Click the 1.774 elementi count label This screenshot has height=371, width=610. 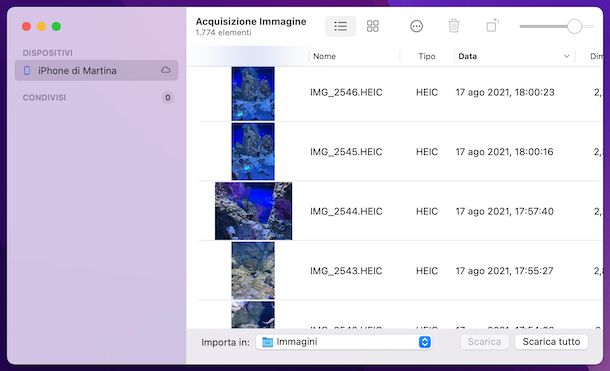tap(223, 33)
